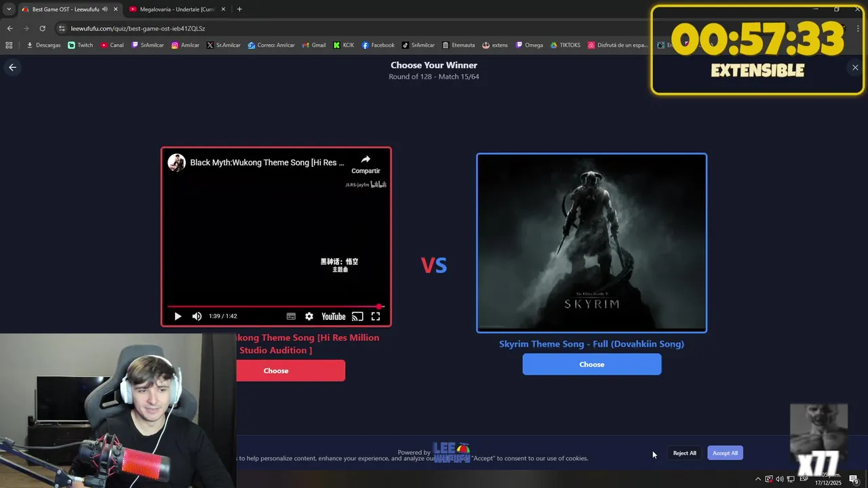
Task: Open the extens bookmark
Action: [495, 45]
